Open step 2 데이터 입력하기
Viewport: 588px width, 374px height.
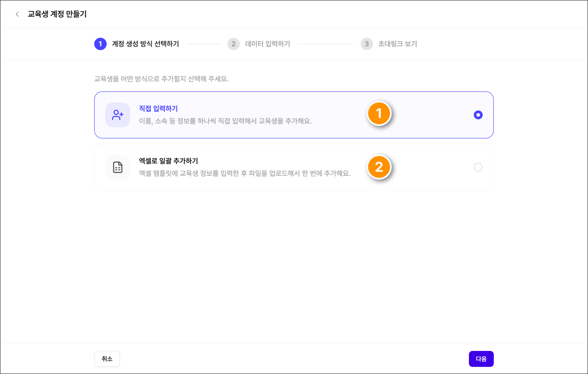click(x=259, y=44)
